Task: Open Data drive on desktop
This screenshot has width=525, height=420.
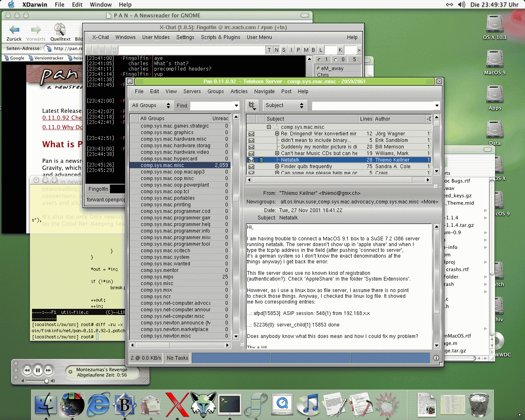Action: (x=495, y=133)
